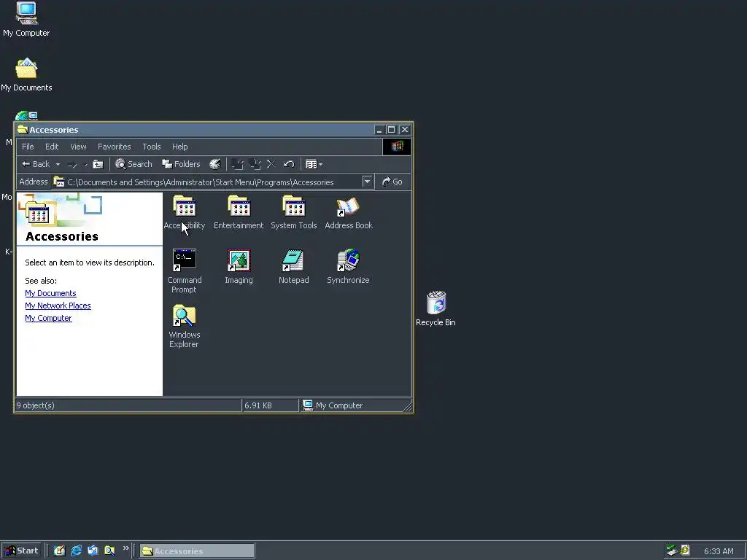This screenshot has height=560, width=747.
Task: Open the Address bar dropdown list
Action: tap(368, 182)
